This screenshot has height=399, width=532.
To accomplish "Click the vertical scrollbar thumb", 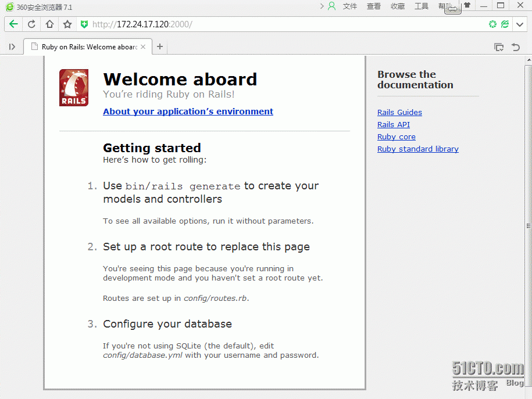I will tap(529, 226).
